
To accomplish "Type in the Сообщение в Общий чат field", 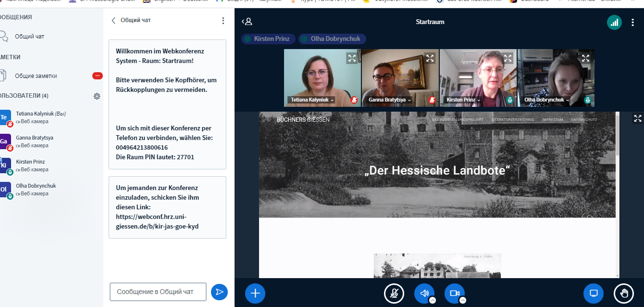I will (158, 292).
